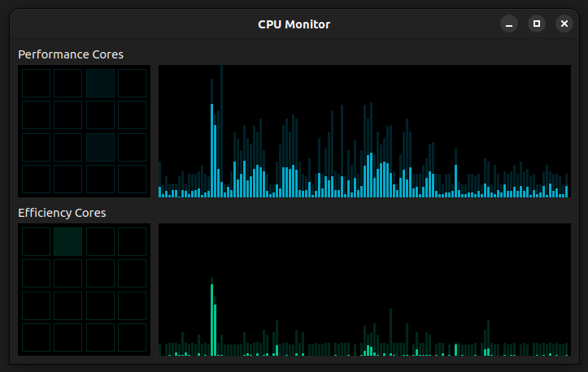
Task: Click the tallest cyan spike in Performance graph
Action: coord(212,150)
